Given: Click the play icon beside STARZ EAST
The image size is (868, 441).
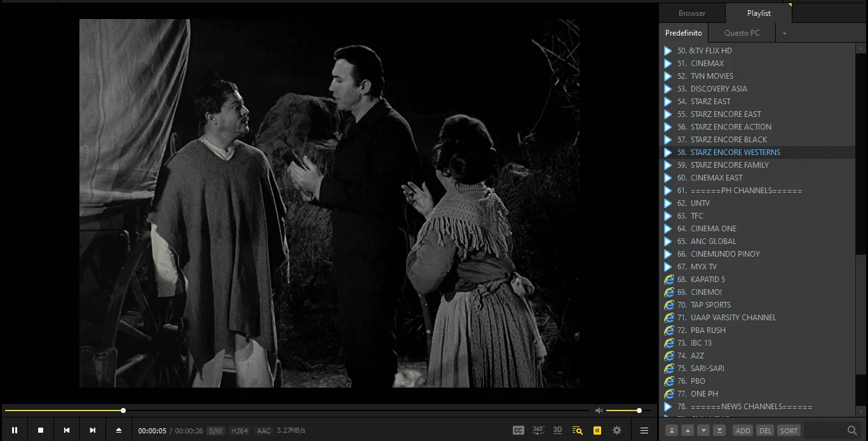Looking at the screenshot, I should click(668, 102).
